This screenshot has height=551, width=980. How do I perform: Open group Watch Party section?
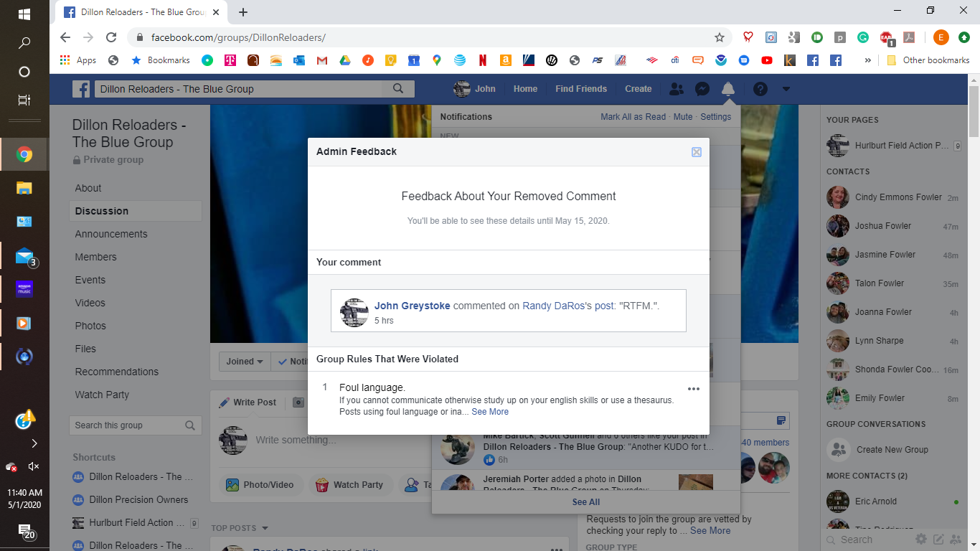point(103,395)
